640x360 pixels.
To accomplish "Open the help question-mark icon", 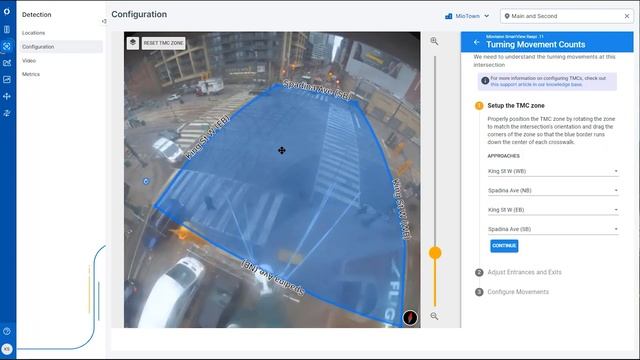I will click(7, 331).
